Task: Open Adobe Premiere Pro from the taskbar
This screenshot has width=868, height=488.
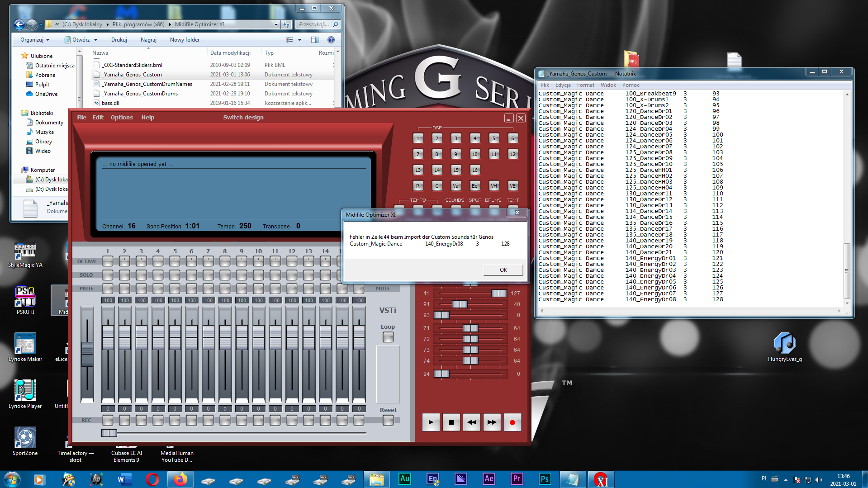Action: (517, 479)
